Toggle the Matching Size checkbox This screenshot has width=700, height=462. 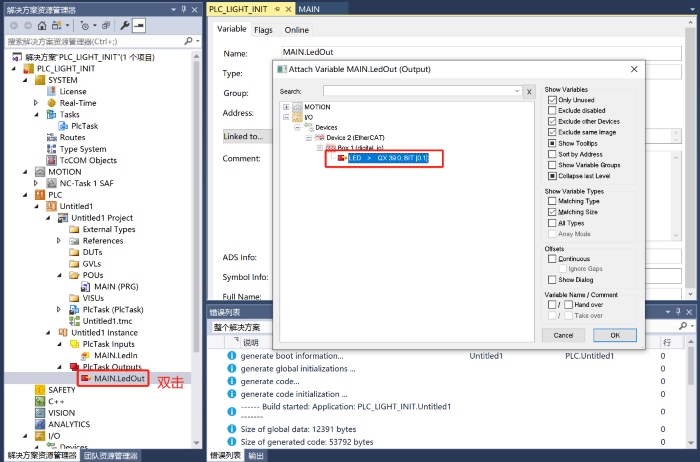pos(552,212)
